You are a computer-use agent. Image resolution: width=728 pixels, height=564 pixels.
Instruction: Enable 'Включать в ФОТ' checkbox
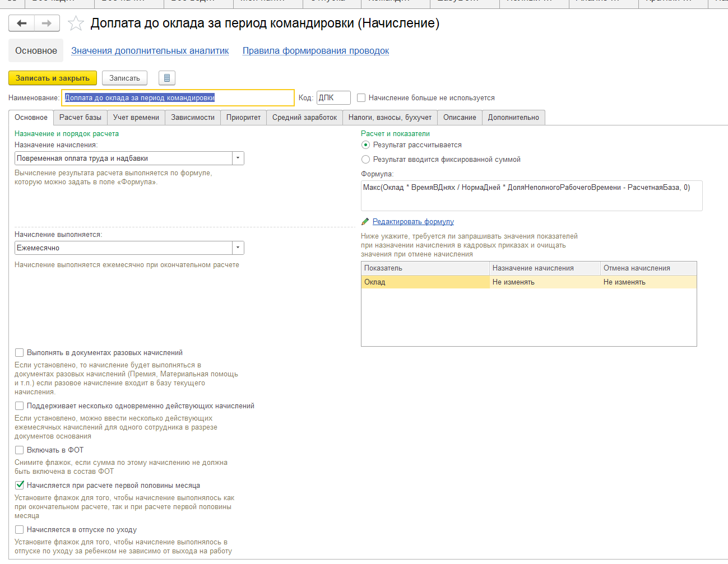click(x=20, y=450)
